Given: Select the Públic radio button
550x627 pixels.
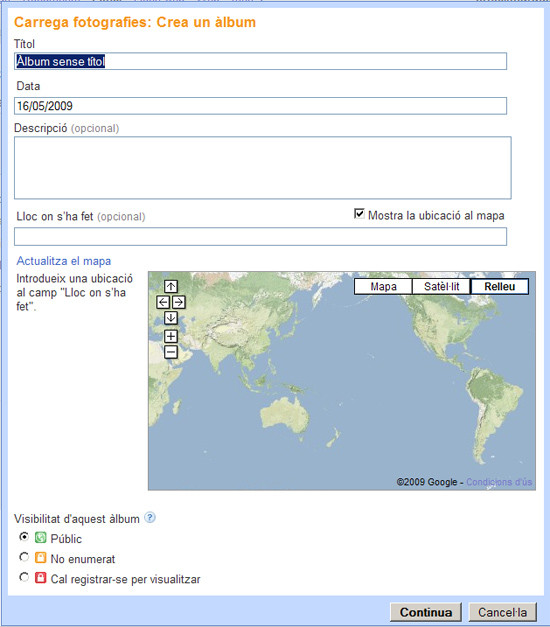Looking at the screenshot, I should 24,537.
